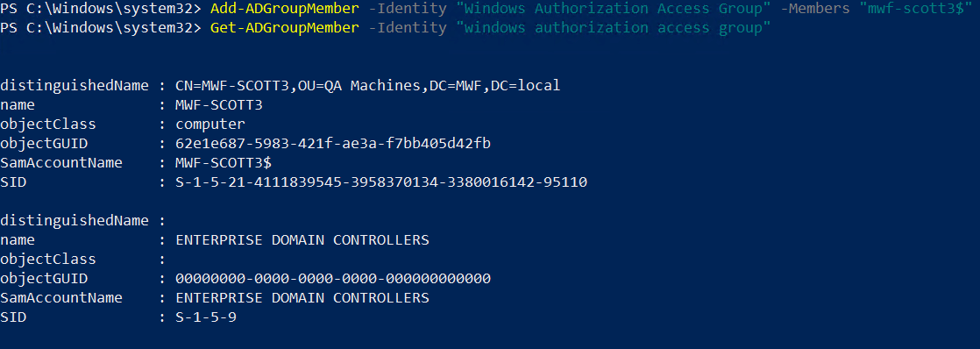Click the "mwf-scott3$" members argument

pyautogui.click(x=914, y=9)
